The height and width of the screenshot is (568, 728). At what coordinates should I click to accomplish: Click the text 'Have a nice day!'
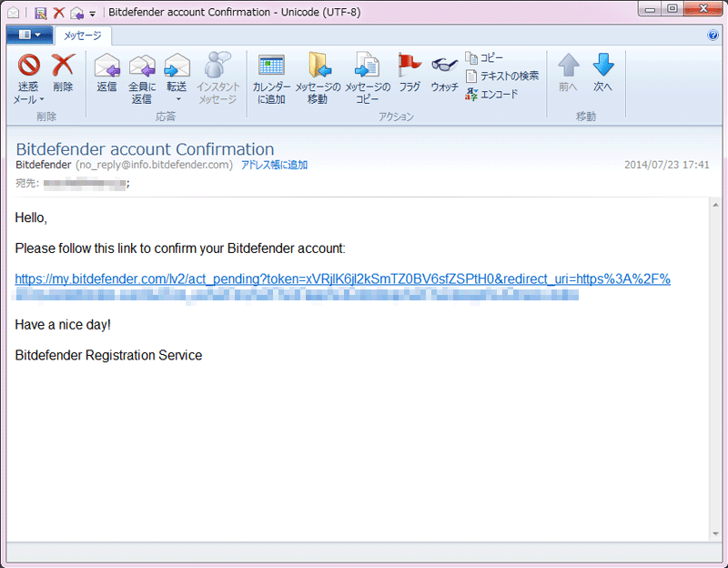63,325
